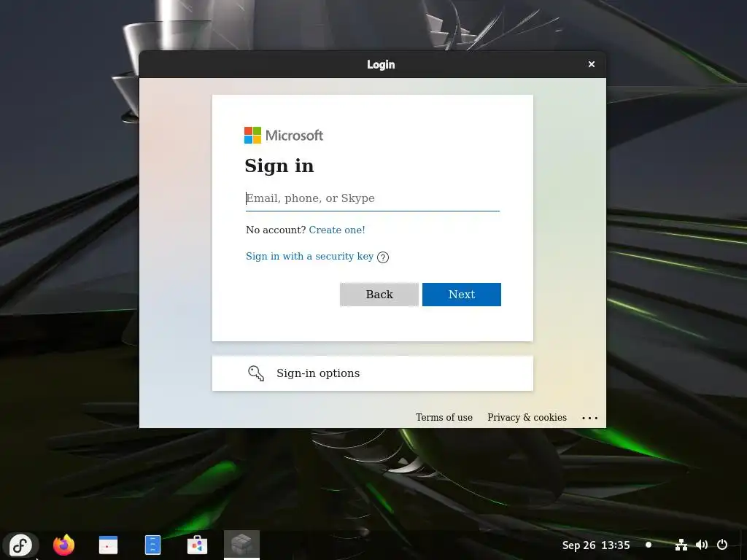Close the Login dialog window
This screenshot has height=560, width=747.
(592, 64)
